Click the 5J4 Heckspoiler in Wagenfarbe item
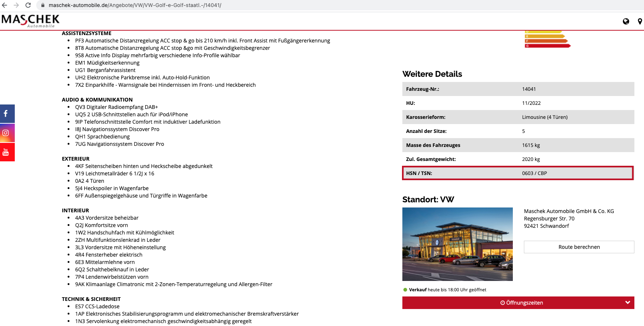This screenshot has height=326, width=644. (x=112, y=188)
